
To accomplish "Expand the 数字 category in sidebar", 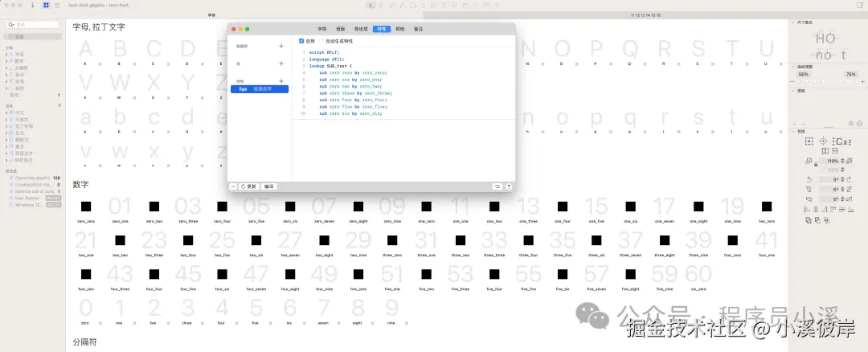I will (x=6, y=61).
